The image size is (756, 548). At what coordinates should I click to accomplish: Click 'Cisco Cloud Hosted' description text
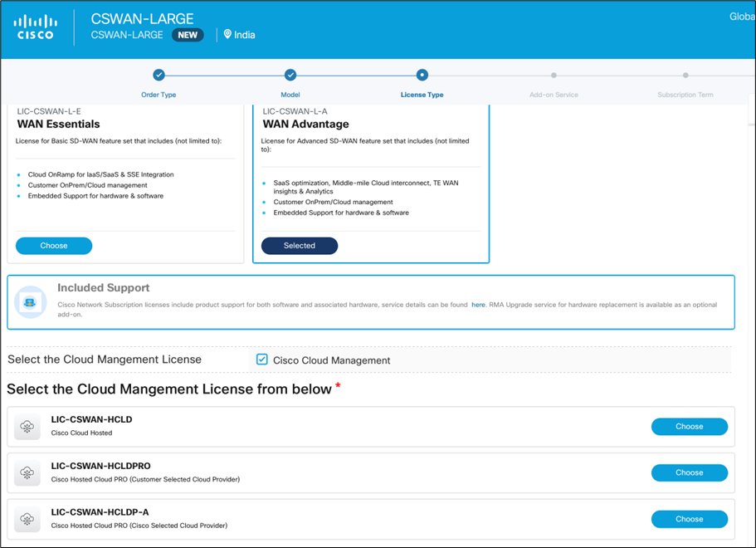pyautogui.click(x=81, y=433)
